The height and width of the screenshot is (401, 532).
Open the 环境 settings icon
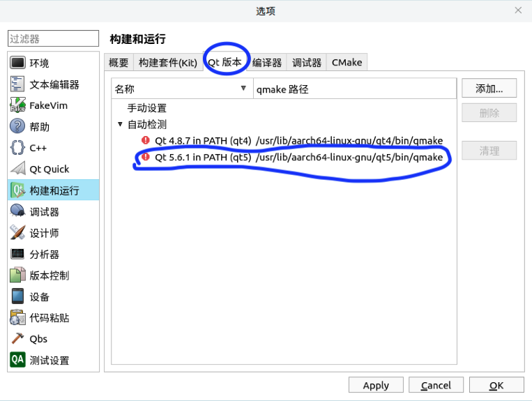[17, 63]
